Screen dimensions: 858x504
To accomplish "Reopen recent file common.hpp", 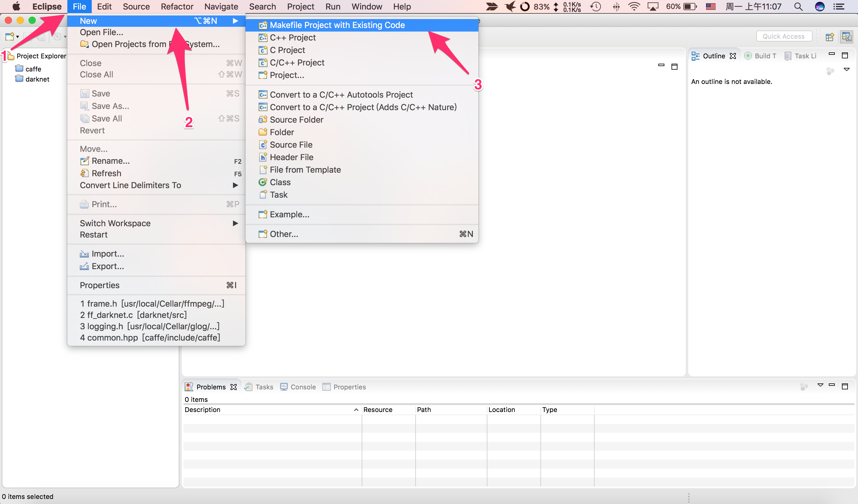I will click(x=156, y=338).
